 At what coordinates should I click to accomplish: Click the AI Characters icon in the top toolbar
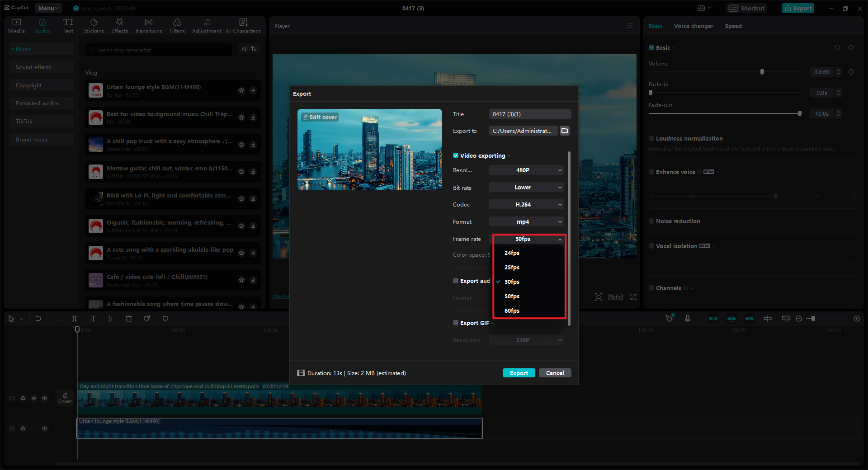pos(243,25)
